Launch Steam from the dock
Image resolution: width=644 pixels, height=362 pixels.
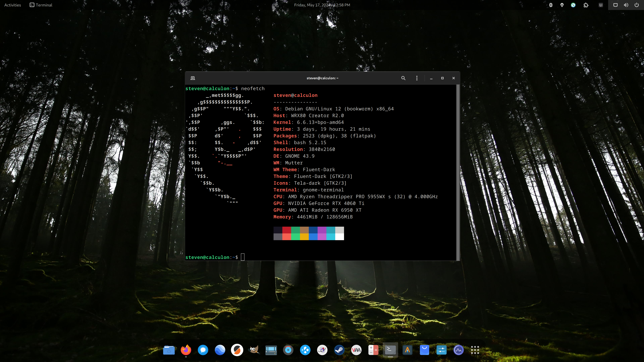[339, 350]
